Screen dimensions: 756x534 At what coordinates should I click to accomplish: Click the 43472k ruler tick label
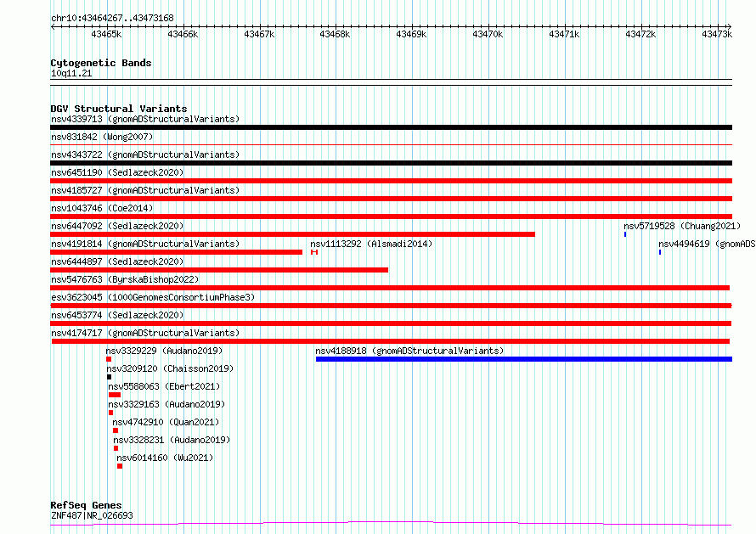[x=640, y=34]
